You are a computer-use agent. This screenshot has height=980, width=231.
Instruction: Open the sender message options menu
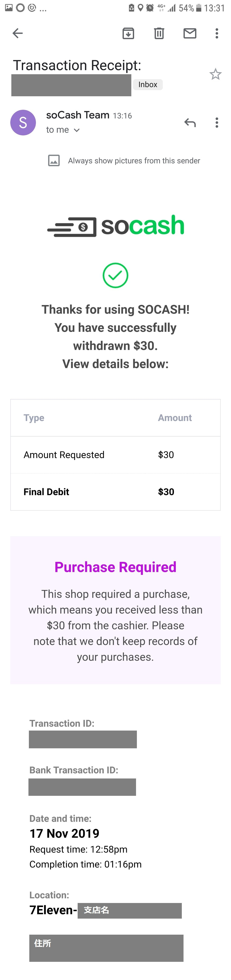coord(217,123)
